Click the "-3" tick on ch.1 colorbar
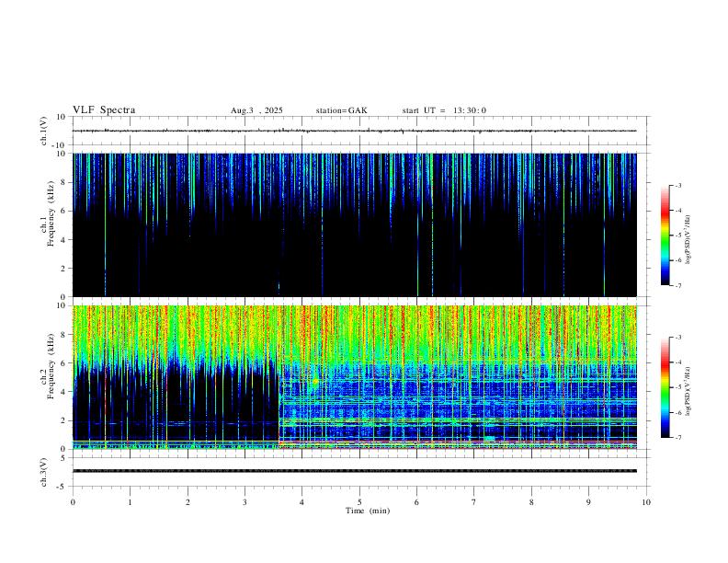 tap(677, 185)
